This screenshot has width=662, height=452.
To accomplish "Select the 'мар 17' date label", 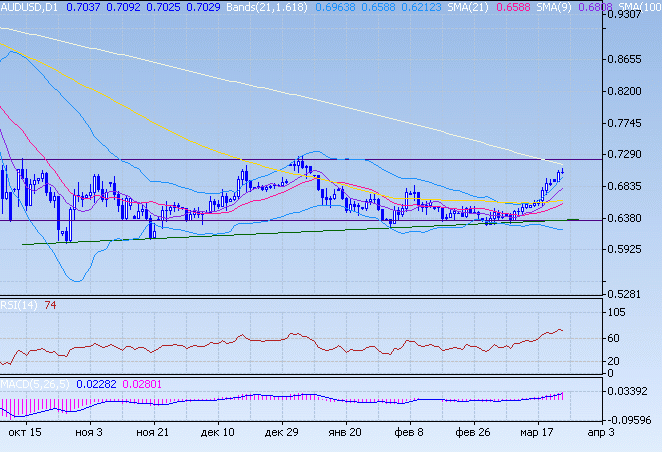I will click(535, 434).
